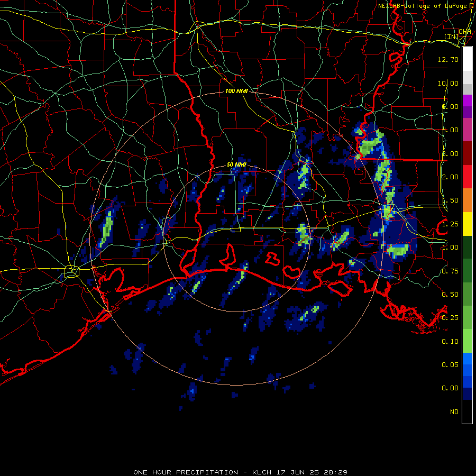Click the ND legend label
The image size is (476, 476).
click(x=454, y=412)
